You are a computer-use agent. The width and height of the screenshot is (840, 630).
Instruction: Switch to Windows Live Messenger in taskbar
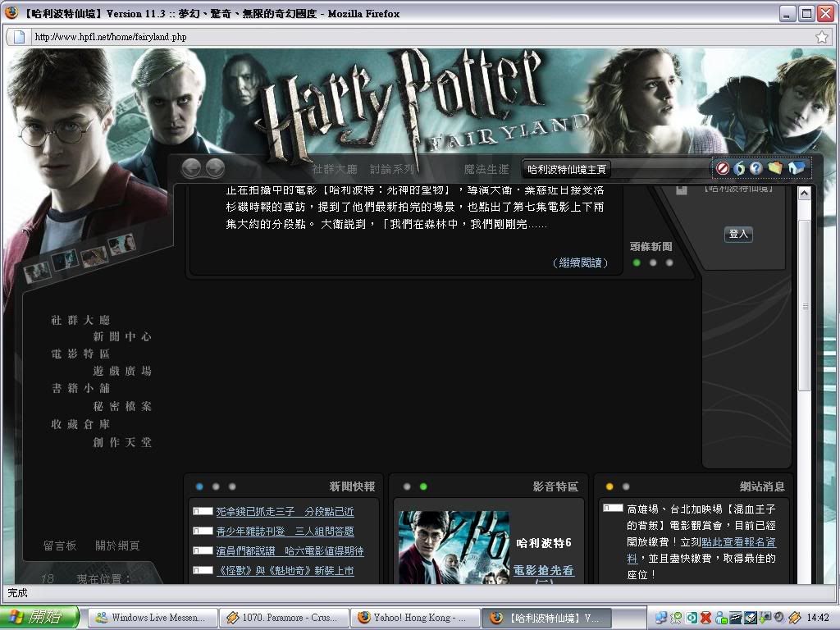click(x=153, y=618)
